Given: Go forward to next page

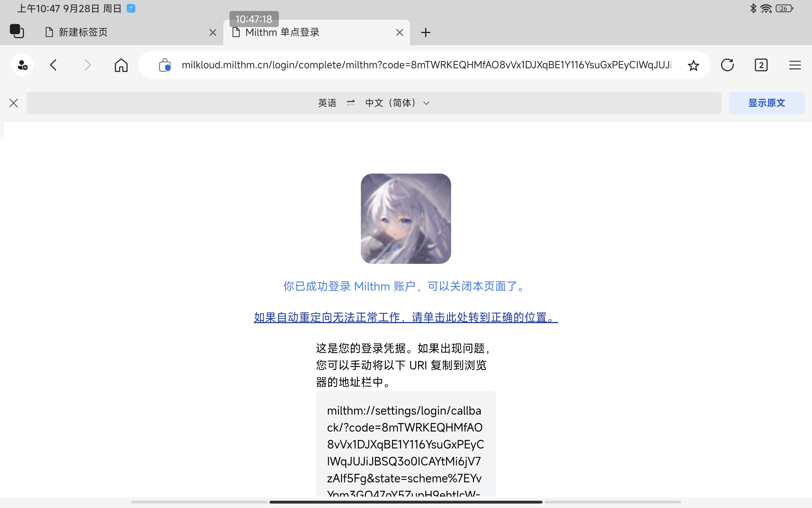Looking at the screenshot, I should tap(87, 65).
